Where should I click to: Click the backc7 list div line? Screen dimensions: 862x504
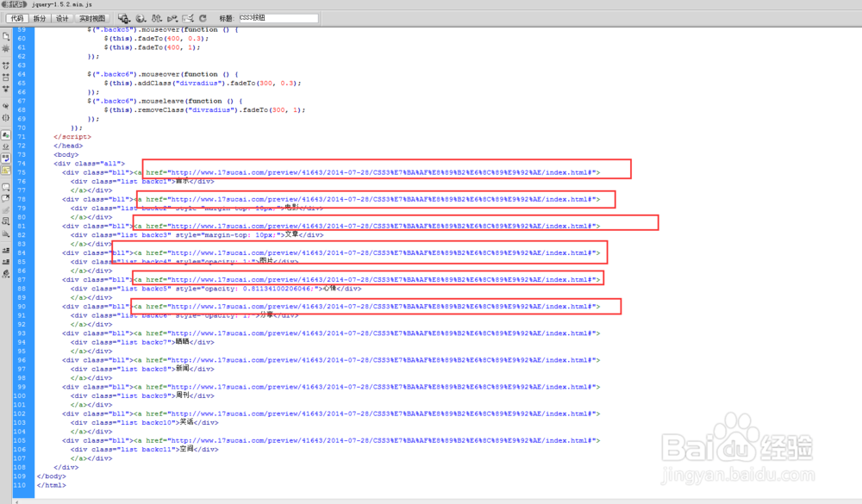142,342
